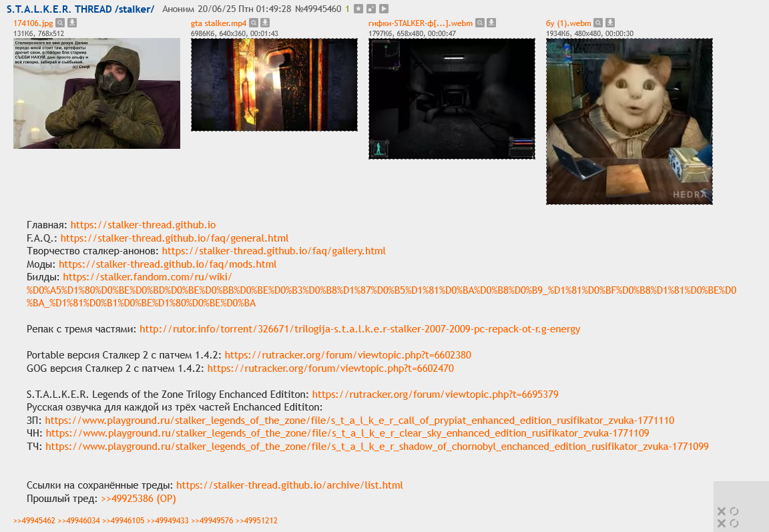
Task: Click download icon next to бу (1).webm
Action: coord(610,23)
